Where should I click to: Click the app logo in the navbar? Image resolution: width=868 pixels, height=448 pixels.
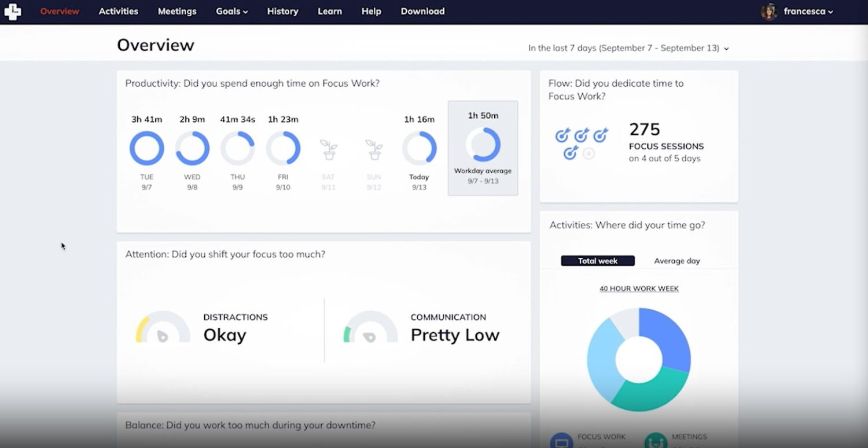12,12
